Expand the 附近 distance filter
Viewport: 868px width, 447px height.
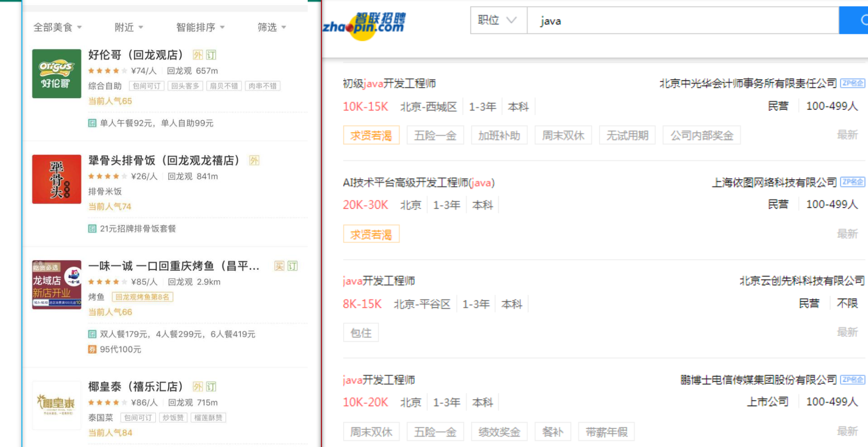click(x=129, y=27)
